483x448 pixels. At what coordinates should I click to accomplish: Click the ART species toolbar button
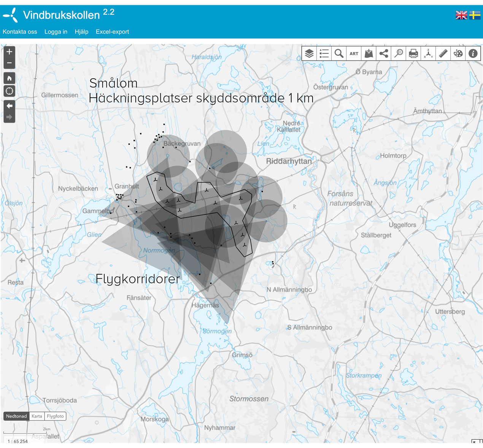tap(354, 54)
